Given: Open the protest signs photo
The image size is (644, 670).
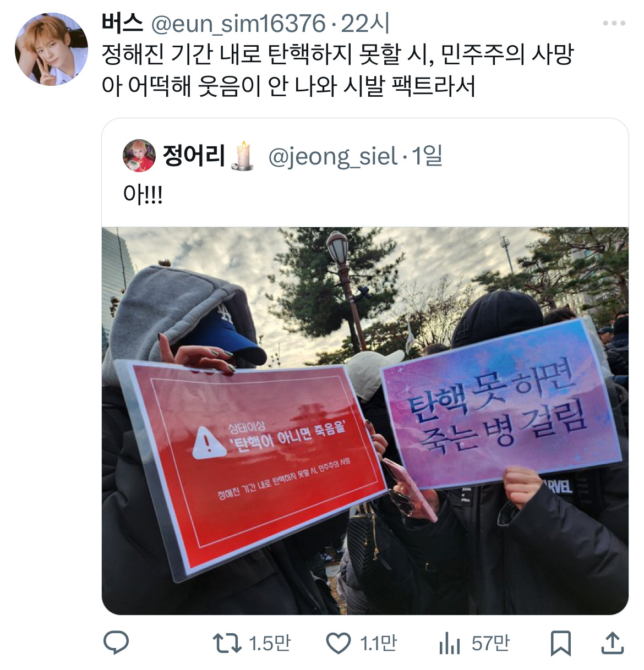Looking at the screenshot, I should 365,421.
